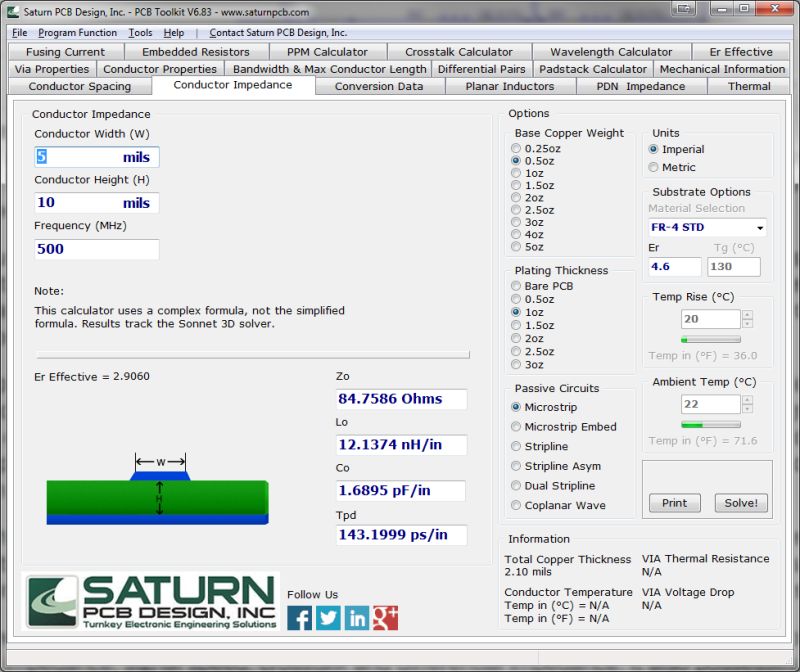Open the Twitter follow icon
Screen dimensions: 800x672
click(x=328, y=618)
